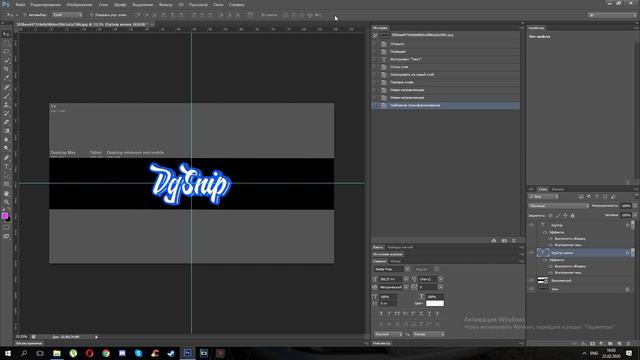640x360 pixels.
Task: Select history state Стиль слоя
Action: click(446, 67)
